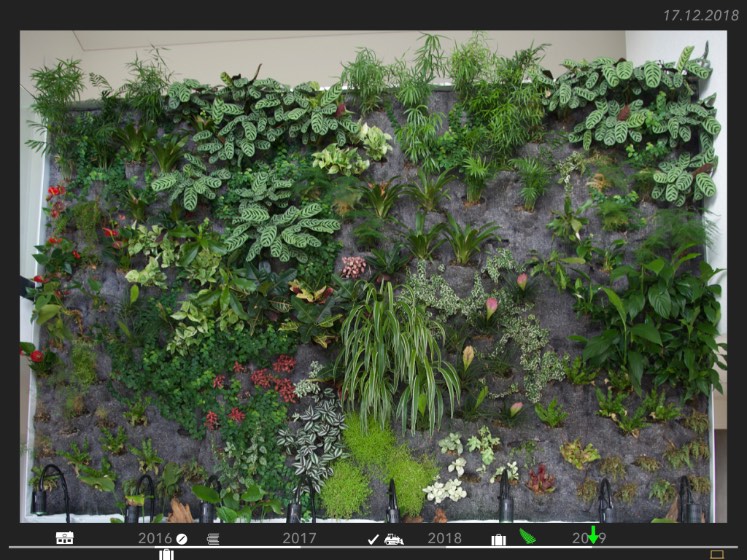Click the 17.12.2018 date label
The image size is (747, 560).
698,15
